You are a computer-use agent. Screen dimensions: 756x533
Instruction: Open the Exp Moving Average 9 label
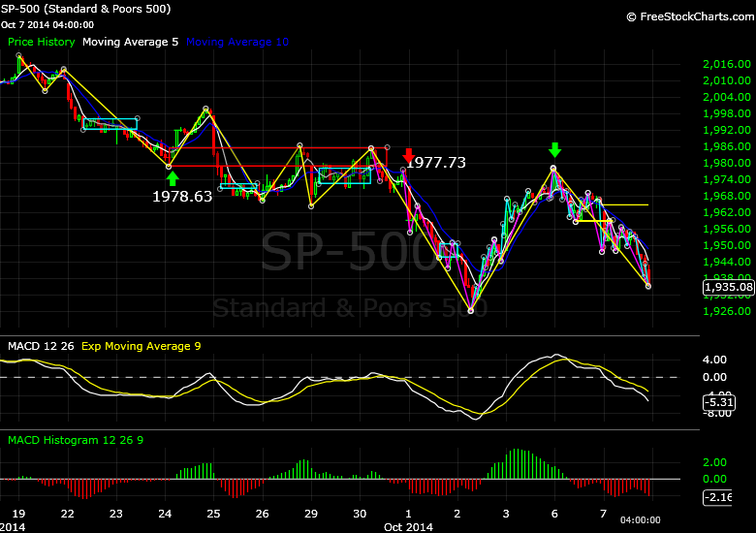click(x=140, y=346)
